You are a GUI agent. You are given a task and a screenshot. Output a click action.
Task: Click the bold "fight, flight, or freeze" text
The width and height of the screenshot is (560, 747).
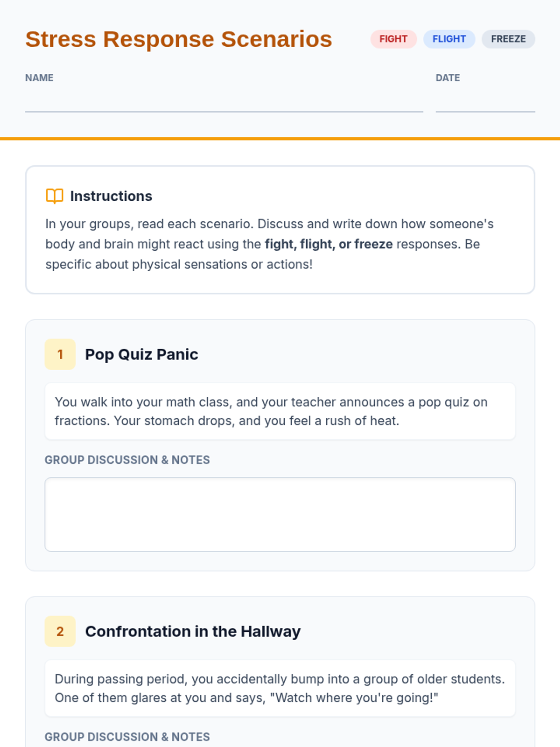(x=329, y=244)
